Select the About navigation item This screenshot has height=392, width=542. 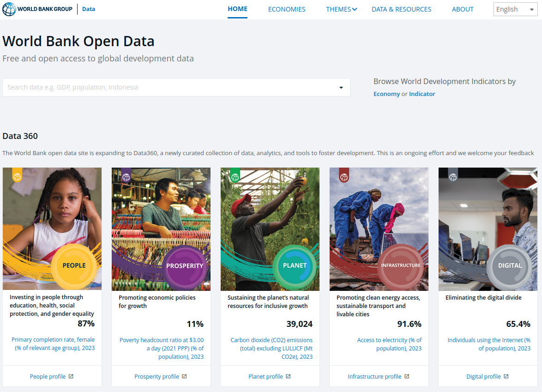pos(463,9)
